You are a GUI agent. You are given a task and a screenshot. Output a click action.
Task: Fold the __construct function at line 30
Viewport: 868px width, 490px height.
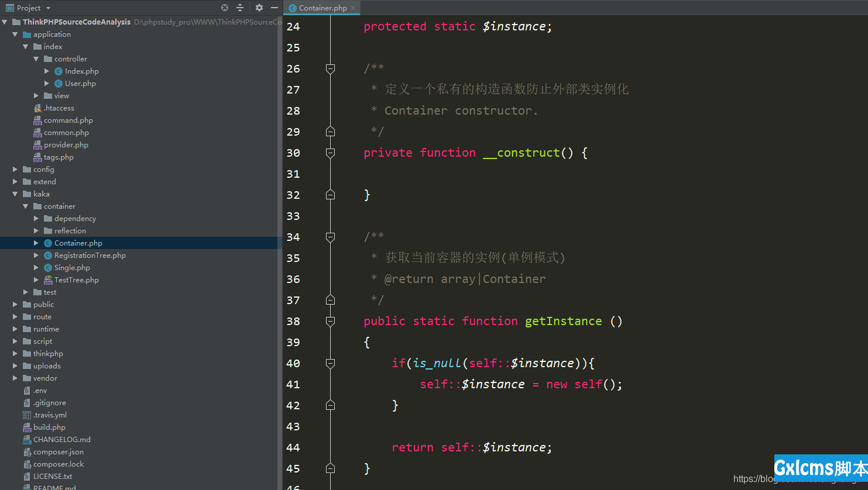(330, 153)
